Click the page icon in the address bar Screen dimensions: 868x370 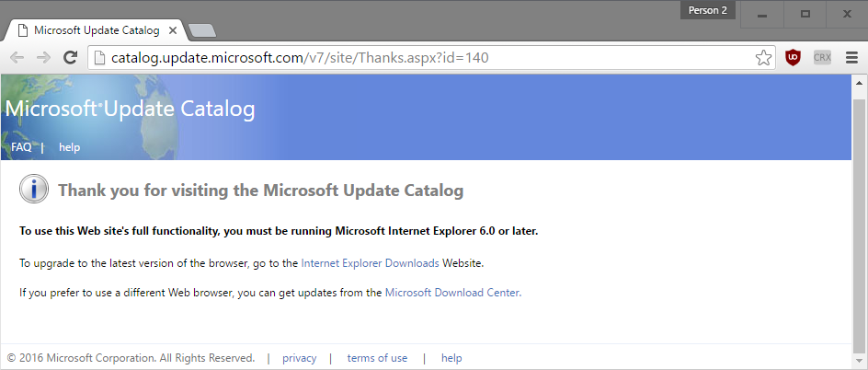99,58
